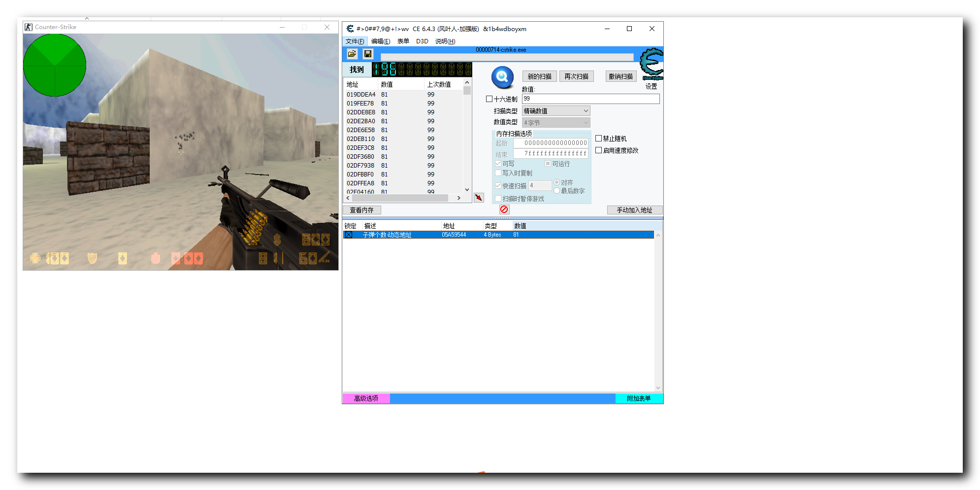Select address row 02DDE8E8
Screen dimensions: 980x490
(404, 112)
